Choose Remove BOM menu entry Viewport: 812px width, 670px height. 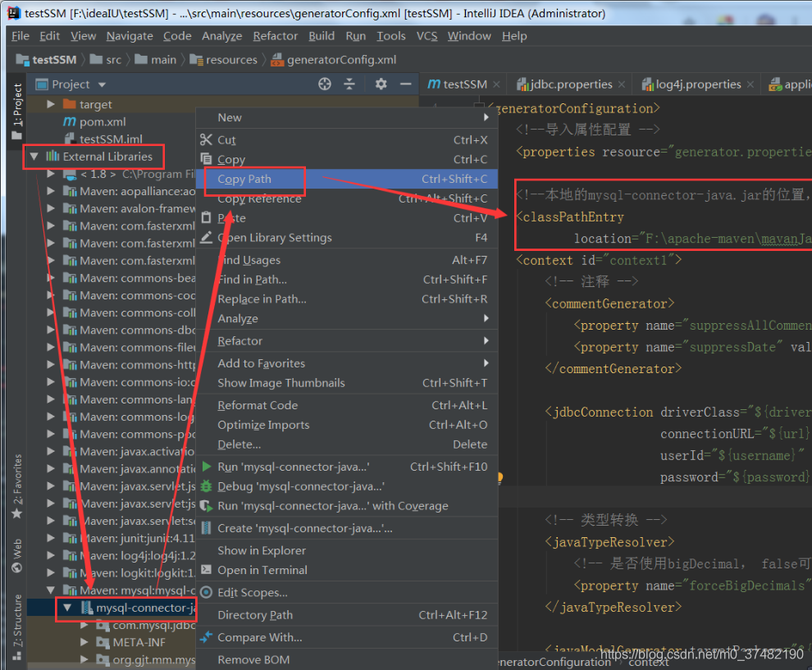347,659
